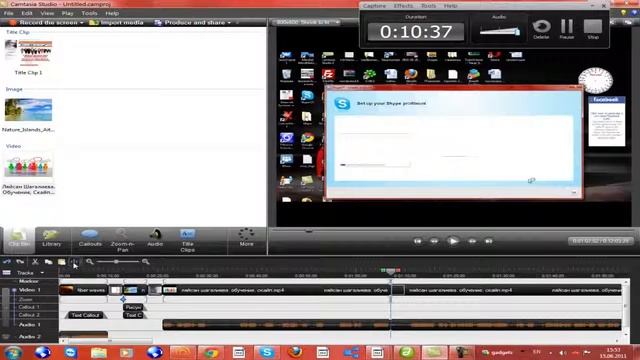Click the Copy icon on timeline toolbar
The image size is (640, 360).
48,262
